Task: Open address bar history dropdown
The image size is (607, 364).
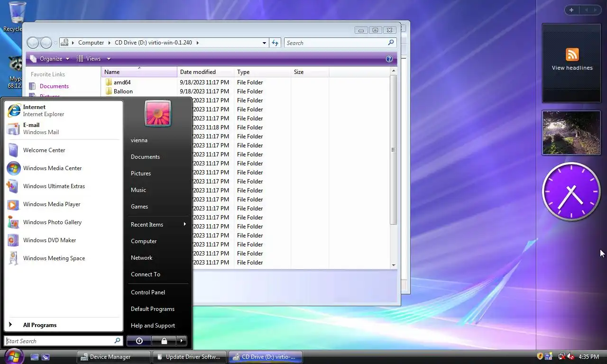Action: pos(264,43)
